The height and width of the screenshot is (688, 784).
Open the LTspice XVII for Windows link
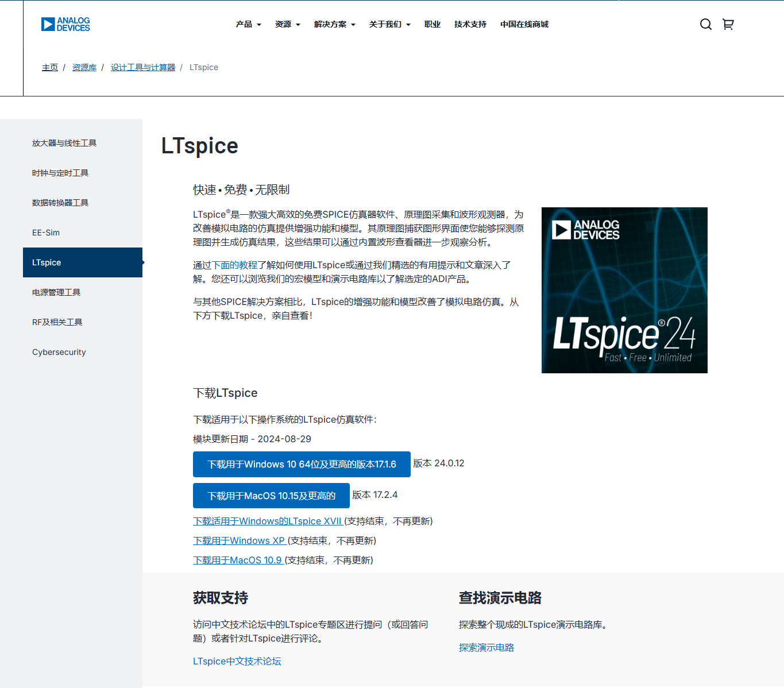(268, 521)
